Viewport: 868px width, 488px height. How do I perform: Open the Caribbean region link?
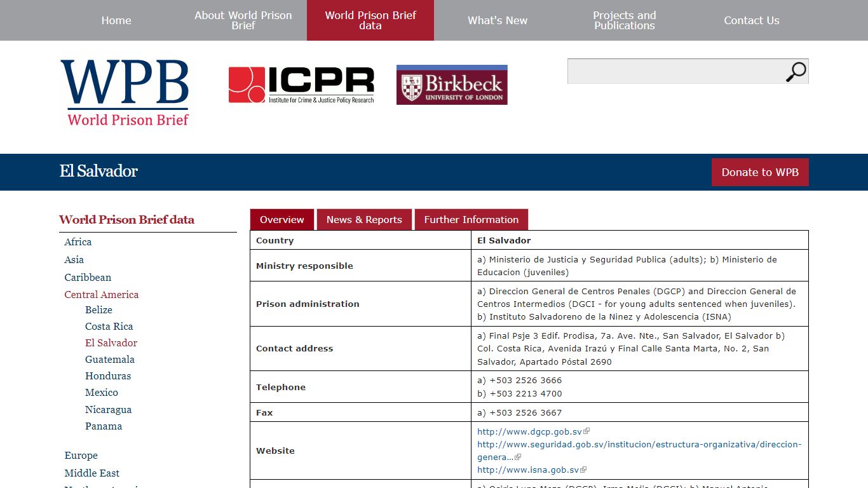88,278
